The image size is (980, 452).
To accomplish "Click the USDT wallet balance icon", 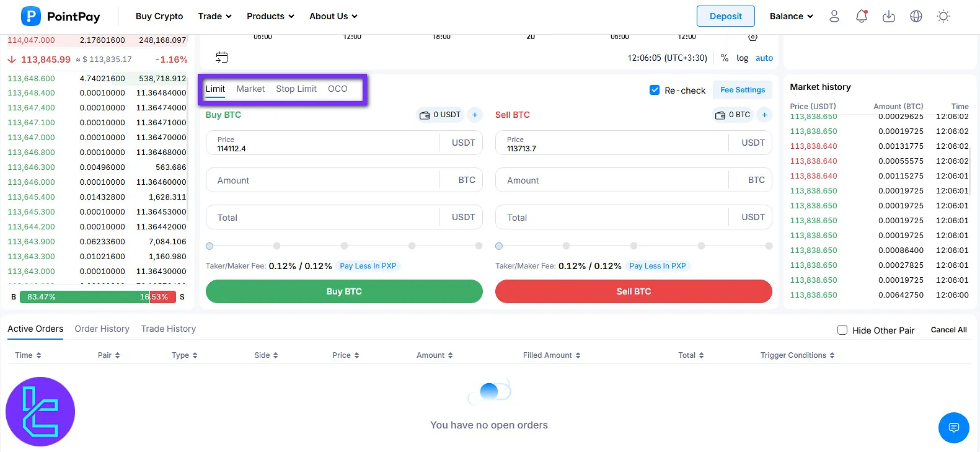I will [x=425, y=115].
